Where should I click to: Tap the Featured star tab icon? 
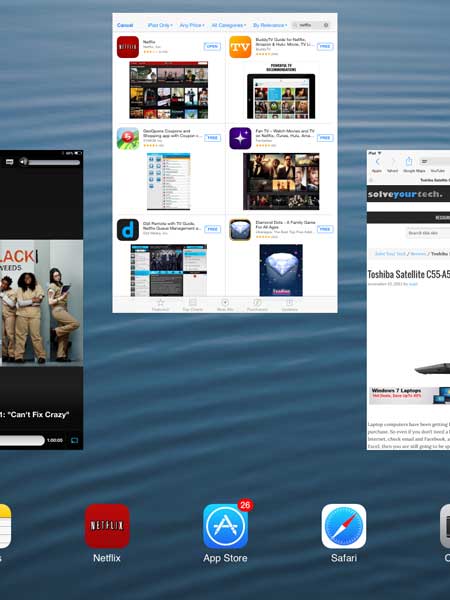coord(160,305)
